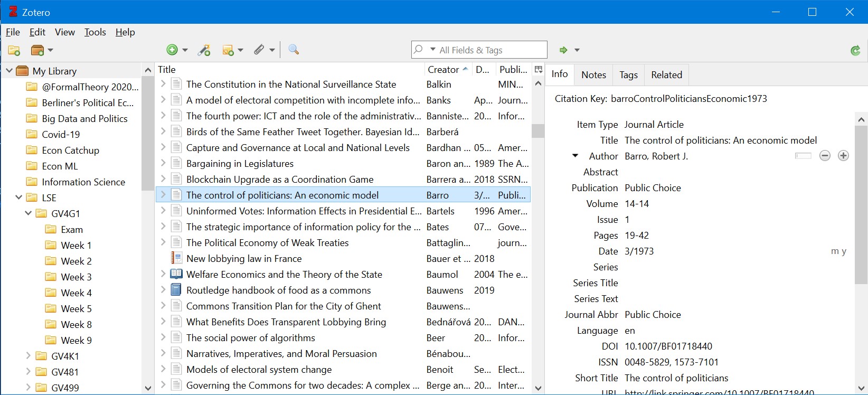The width and height of the screenshot is (868, 395).
Task: Open the Add Attachment dropdown arrow
Action: [x=272, y=50]
